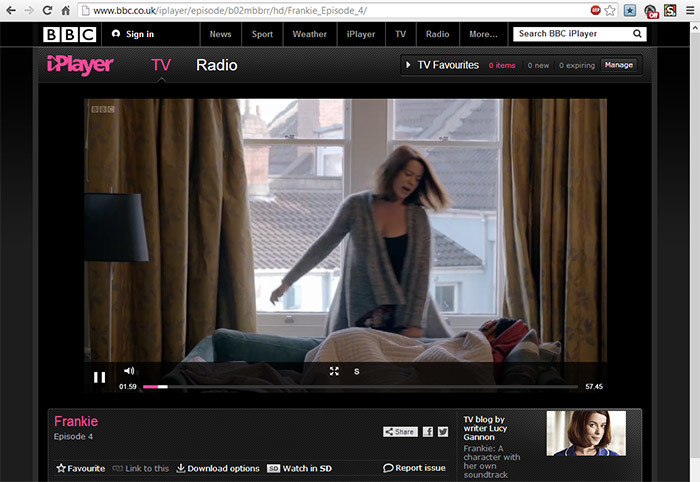Toggle subtitles with S button
This screenshot has width=700, height=482.
tap(357, 371)
